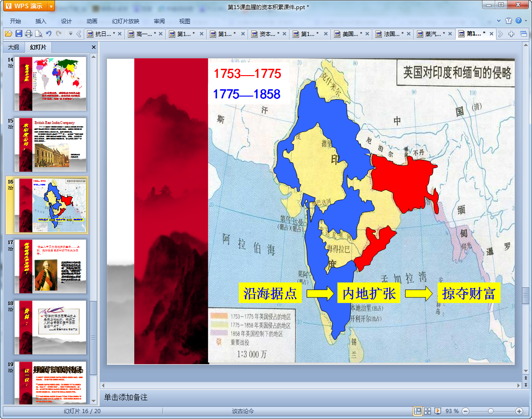This screenshot has width=532, height=419.
Task: Open the 动画 menu tab
Action: [91, 21]
